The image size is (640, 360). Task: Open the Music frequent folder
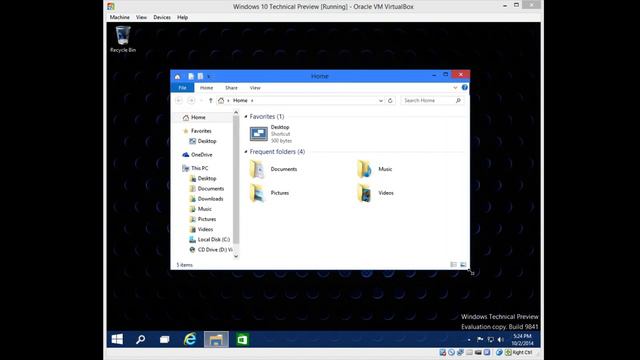375,169
